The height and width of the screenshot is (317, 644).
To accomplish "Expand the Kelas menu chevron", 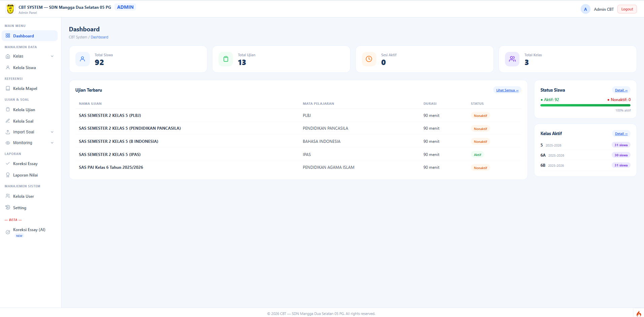I will coord(52,56).
